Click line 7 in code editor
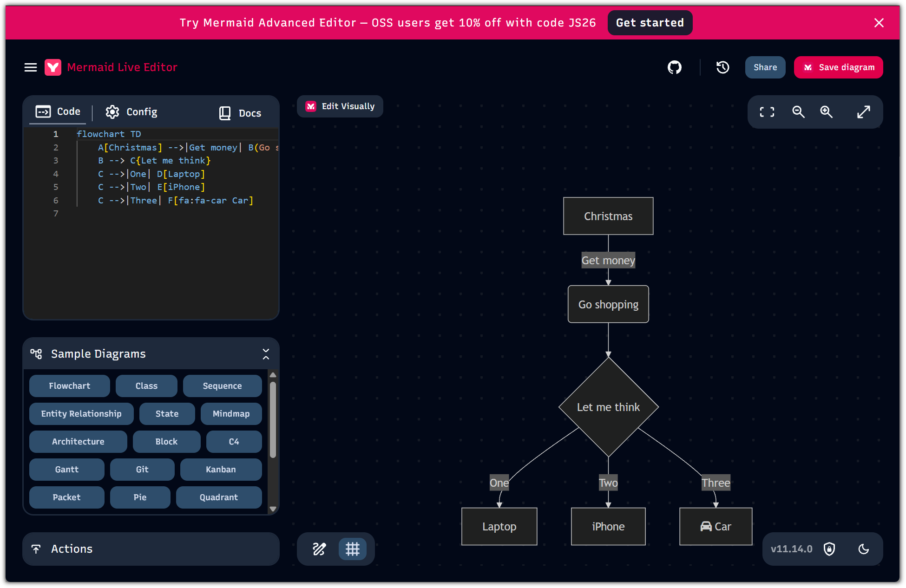 click(177, 214)
